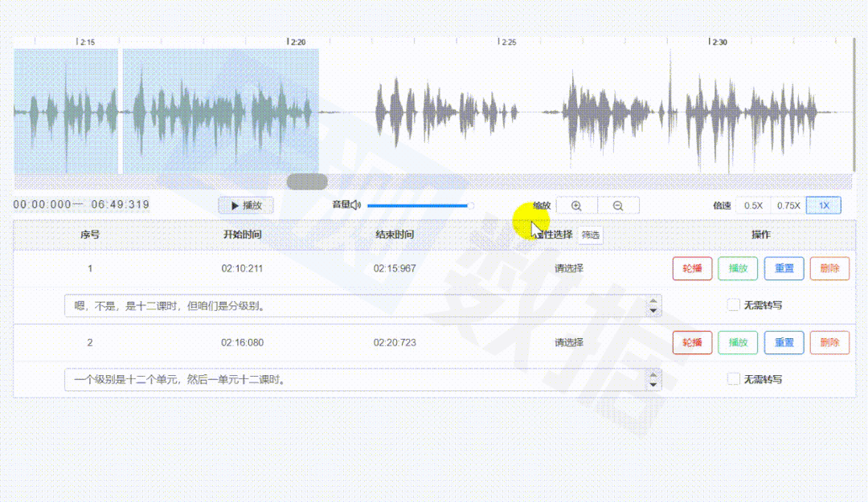Open the 筛选 filter button

pyautogui.click(x=591, y=235)
